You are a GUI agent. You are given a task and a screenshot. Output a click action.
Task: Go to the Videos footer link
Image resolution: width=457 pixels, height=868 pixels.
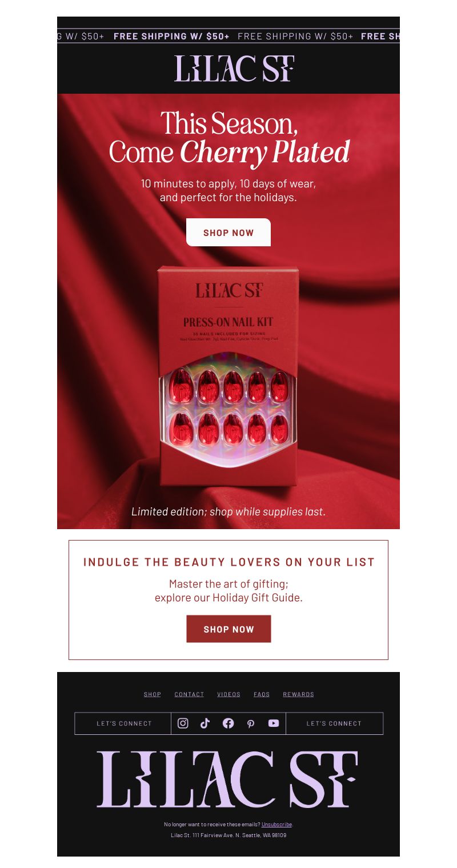[228, 694]
